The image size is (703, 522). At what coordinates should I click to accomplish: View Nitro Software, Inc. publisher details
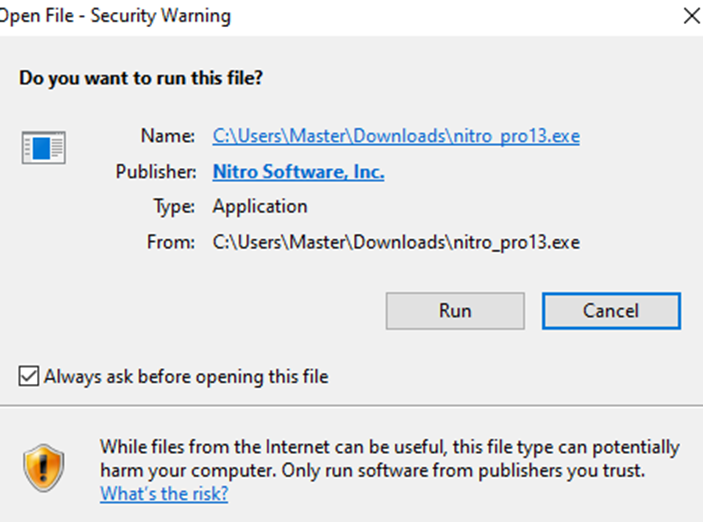298,172
